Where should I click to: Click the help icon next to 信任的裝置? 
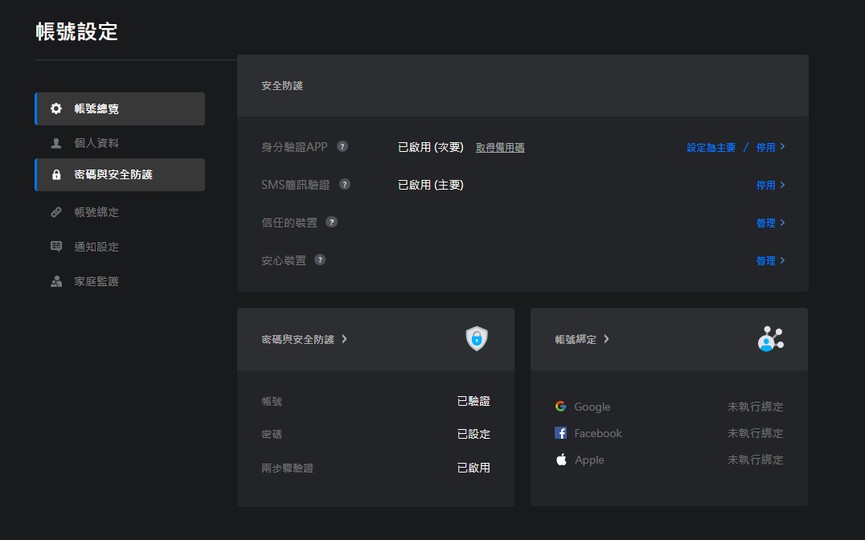click(x=332, y=222)
